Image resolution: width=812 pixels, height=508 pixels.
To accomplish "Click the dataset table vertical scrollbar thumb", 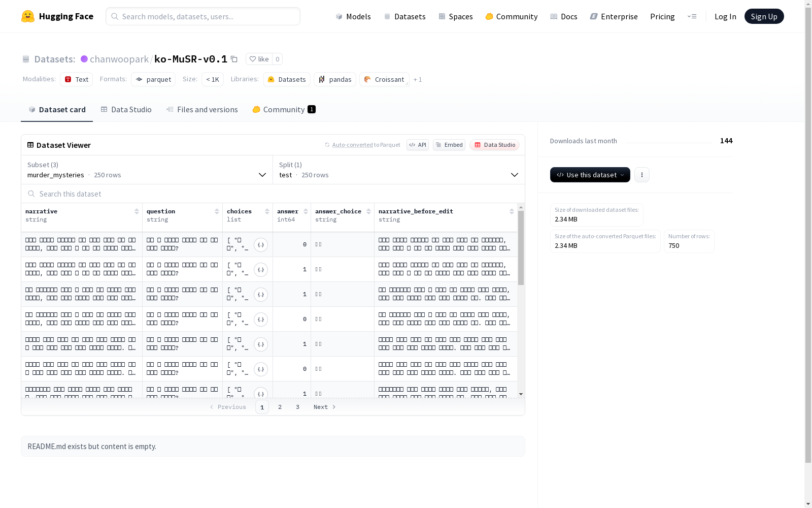I will point(521,248).
